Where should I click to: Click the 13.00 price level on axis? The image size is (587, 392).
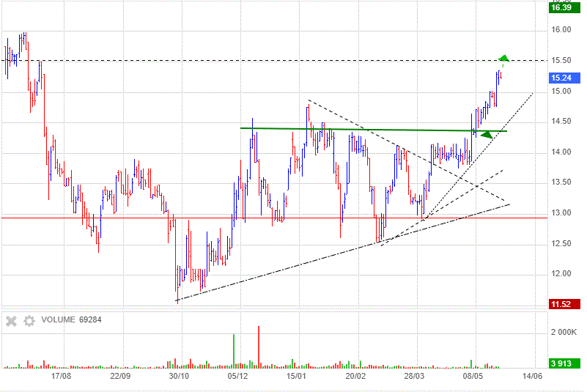pyautogui.click(x=562, y=213)
